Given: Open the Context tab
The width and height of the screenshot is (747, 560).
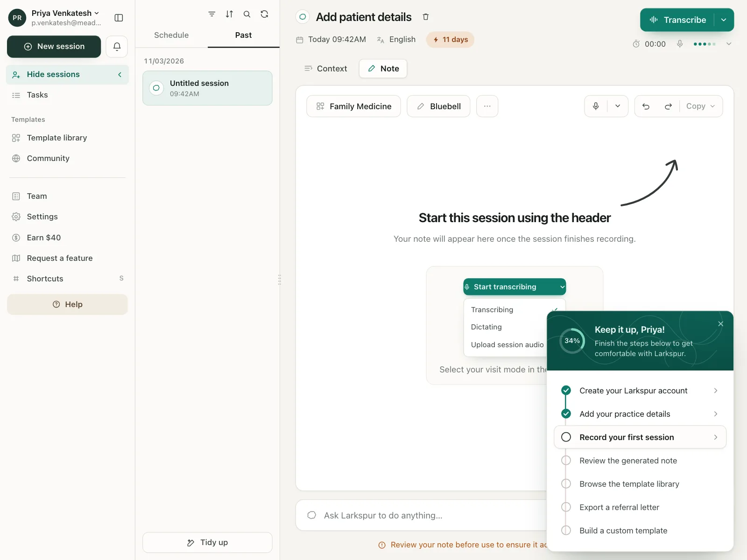Looking at the screenshot, I should pos(325,69).
